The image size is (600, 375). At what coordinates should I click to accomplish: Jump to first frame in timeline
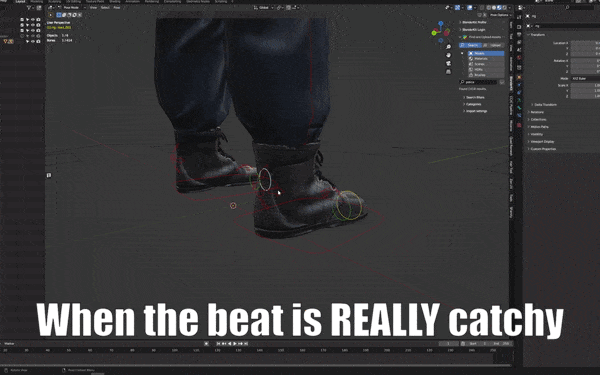tap(219, 344)
